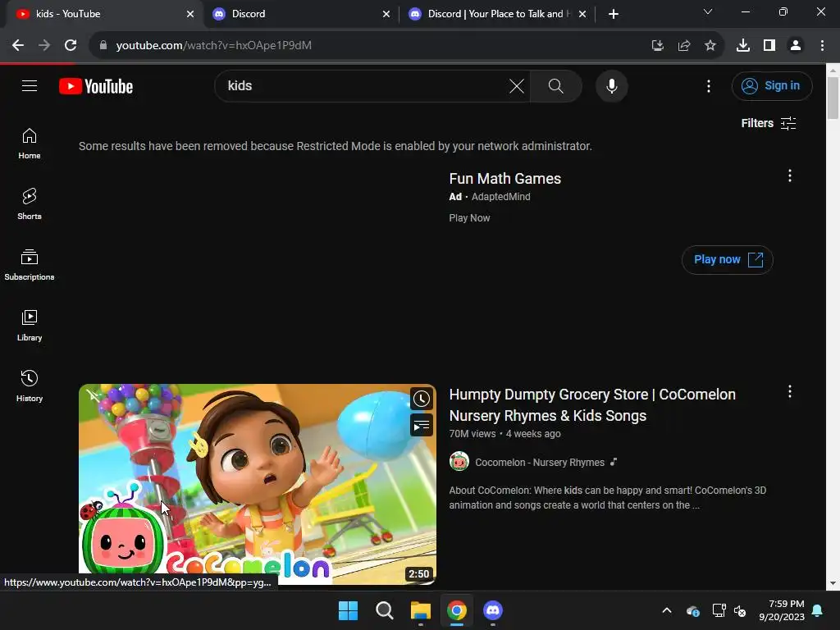Screen dimensions: 840x630
Task: Start voice search with the microphone icon
Action: coord(611,85)
